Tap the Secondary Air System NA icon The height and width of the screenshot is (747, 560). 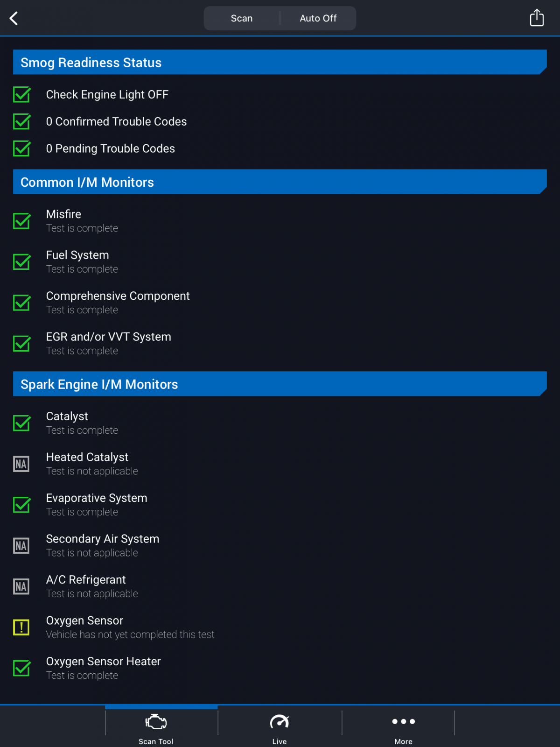pyautogui.click(x=21, y=545)
